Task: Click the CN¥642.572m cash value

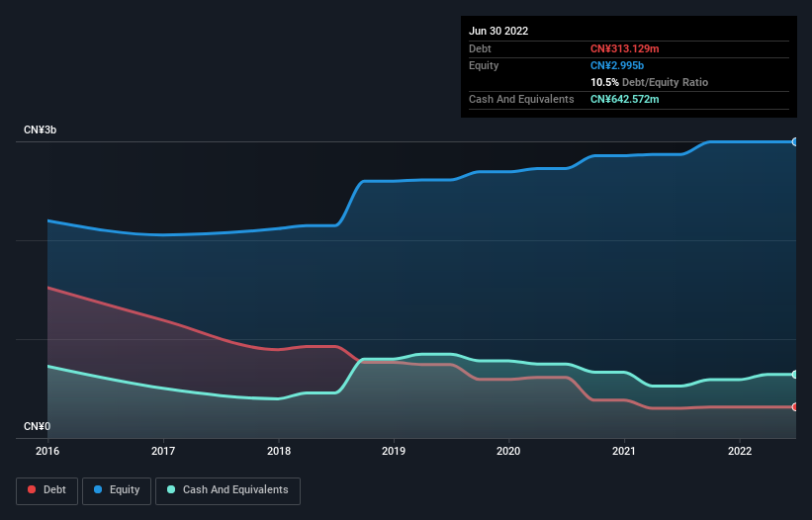Action: pyautogui.click(x=624, y=99)
